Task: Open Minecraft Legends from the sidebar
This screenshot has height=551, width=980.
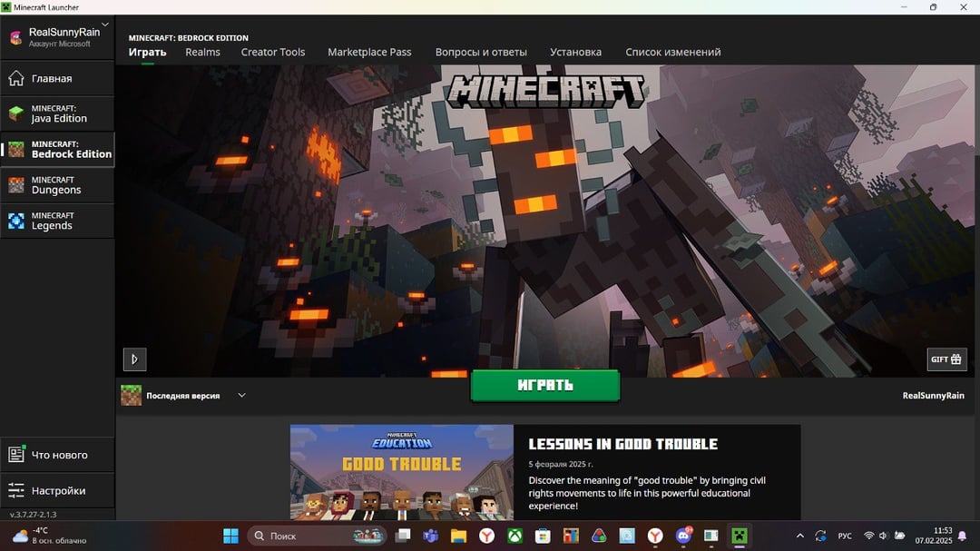Action: pos(57,220)
